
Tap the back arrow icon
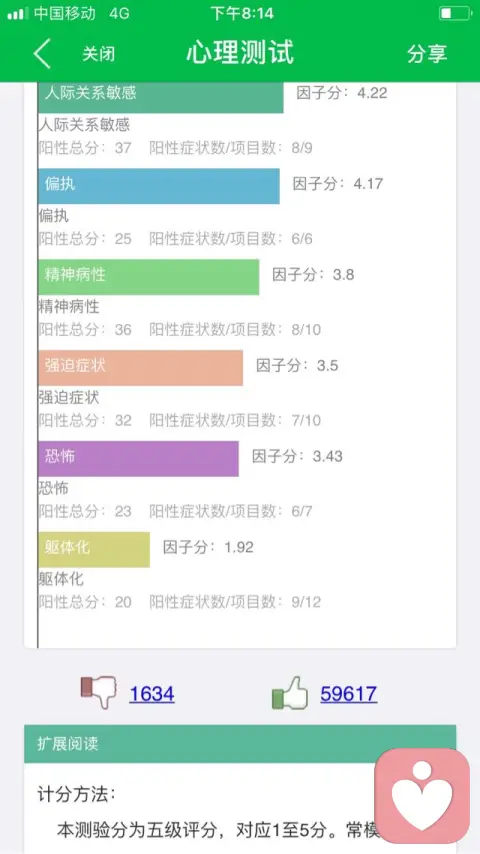[42, 53]
